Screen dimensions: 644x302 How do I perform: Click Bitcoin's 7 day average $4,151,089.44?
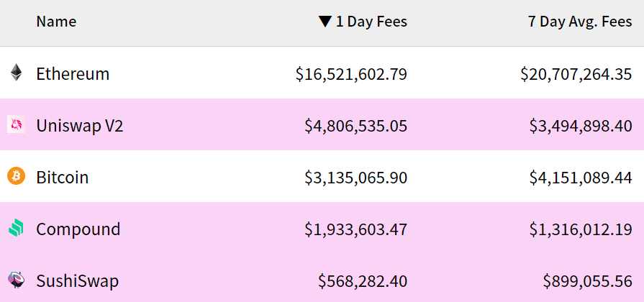tap(581, 178)
